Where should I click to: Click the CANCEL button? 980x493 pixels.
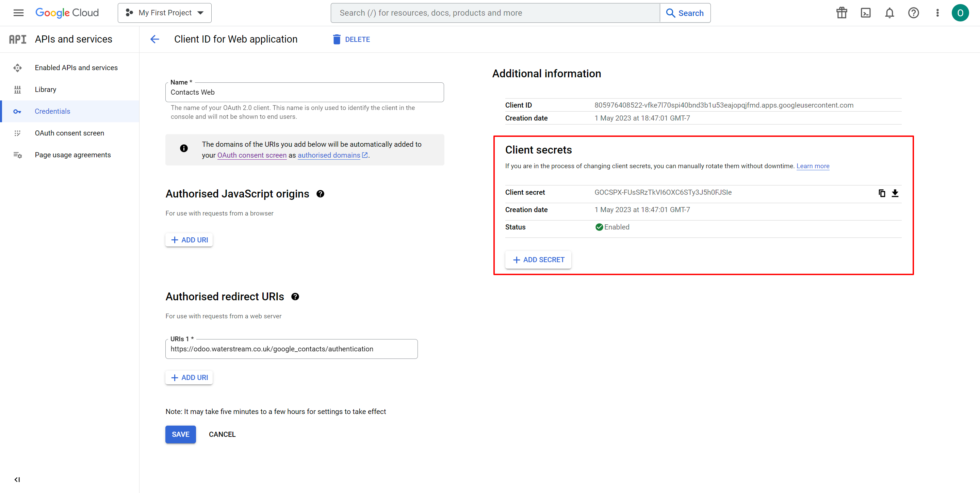click(222, 434)
